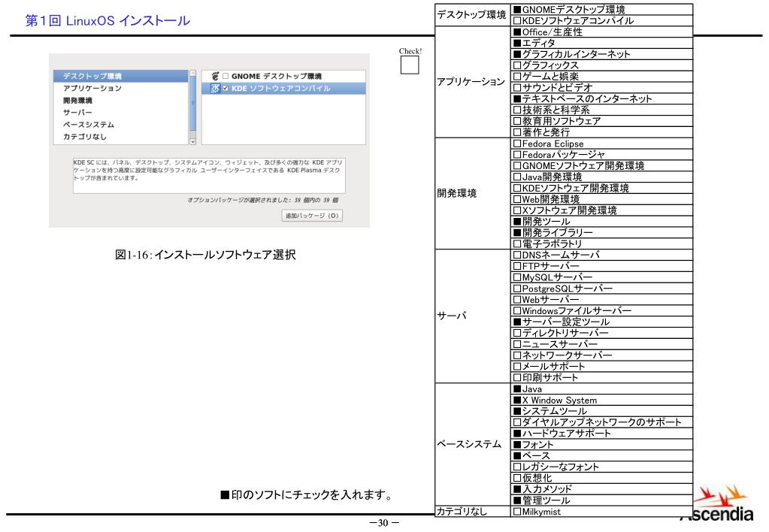Click the scroll-up arrow of the category list

192,73
